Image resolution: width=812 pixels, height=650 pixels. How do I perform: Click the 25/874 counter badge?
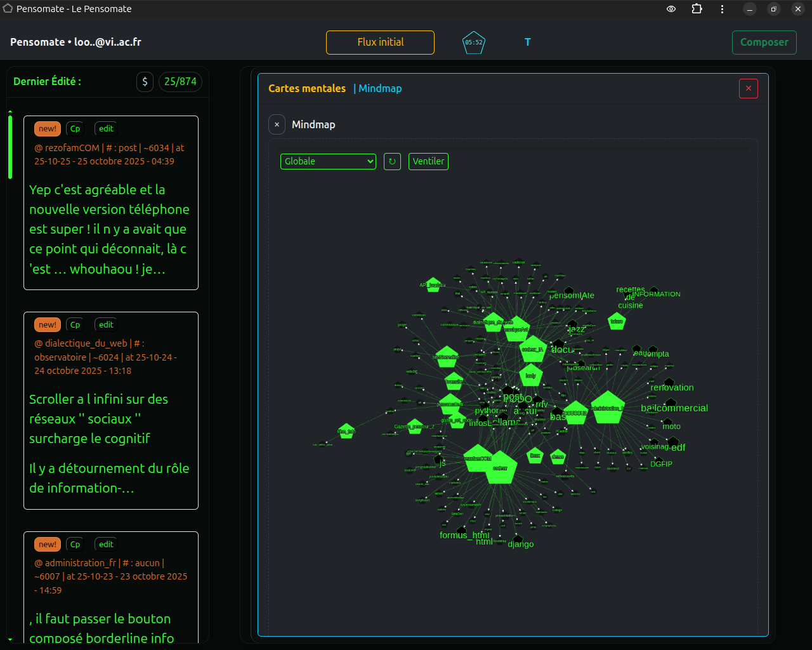pyautogui.click(x=180, y=81)
